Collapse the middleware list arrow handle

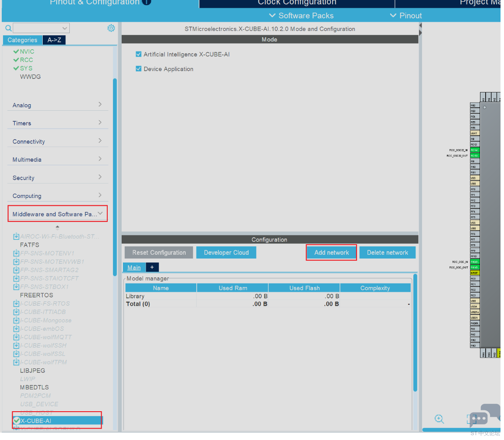click(x=57, y=227)
